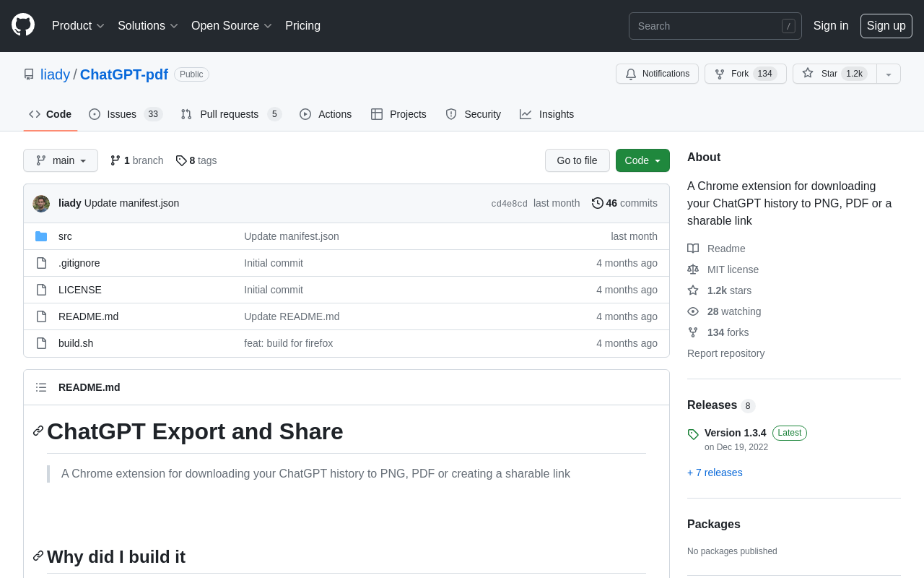Click the Notifications button
Screen dimensions: 924x578
pos(657,74)
